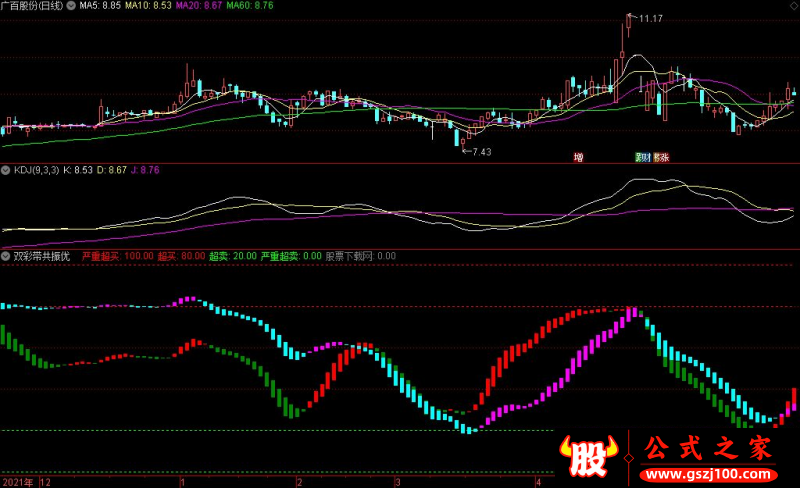Image resolution: width=800 pixels, height=488 pixels.
Task: Open the www.gszj100.com link
Action: coord(708,475)
